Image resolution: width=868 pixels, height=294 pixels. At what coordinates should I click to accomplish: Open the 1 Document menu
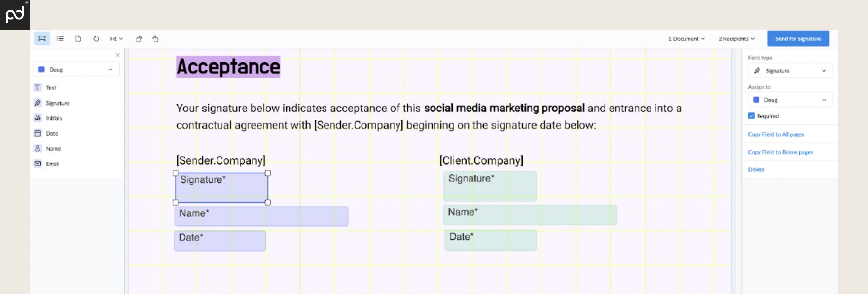[686, 39]
